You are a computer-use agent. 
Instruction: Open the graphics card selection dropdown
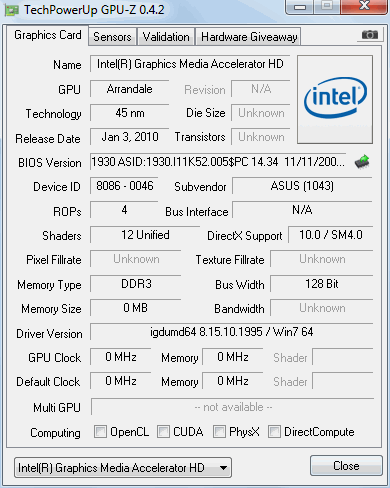coord(123,468)
